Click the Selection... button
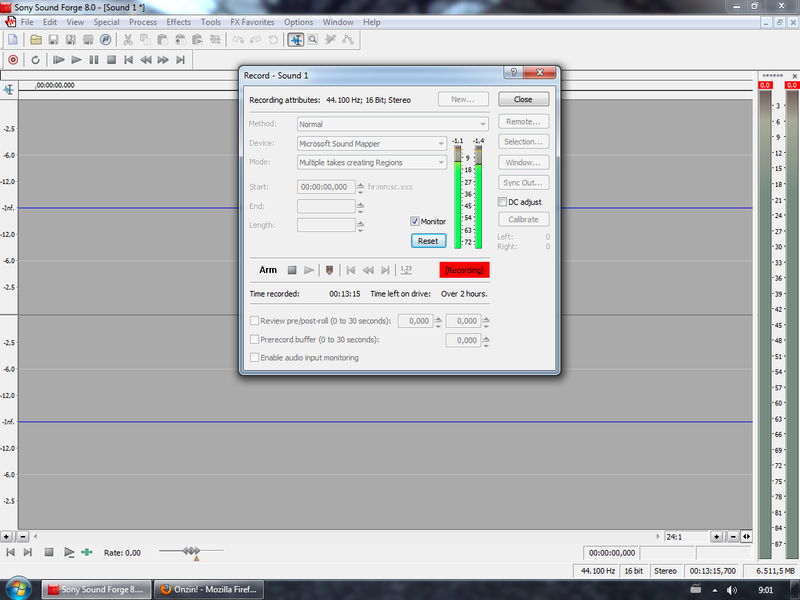This screenshot has width=800, height=600. click(523, 142)
